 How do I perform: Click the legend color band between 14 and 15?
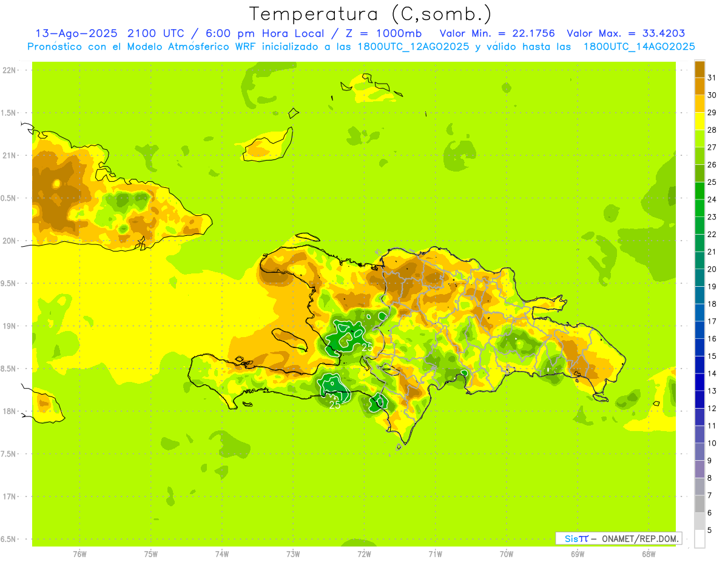coord(699,364)
